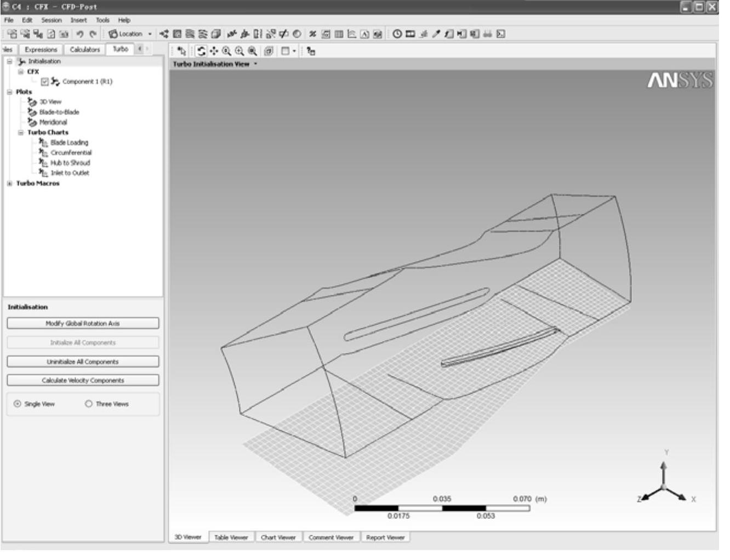
Task: Collapse the CFX tree node
Action: point(21,72)
